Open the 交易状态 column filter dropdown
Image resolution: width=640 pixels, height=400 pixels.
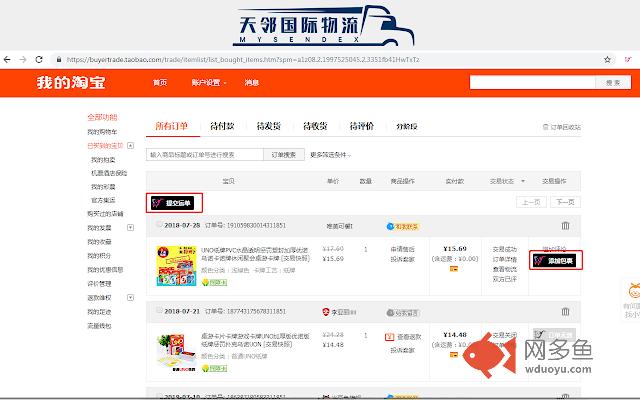(x=523, y=181)
